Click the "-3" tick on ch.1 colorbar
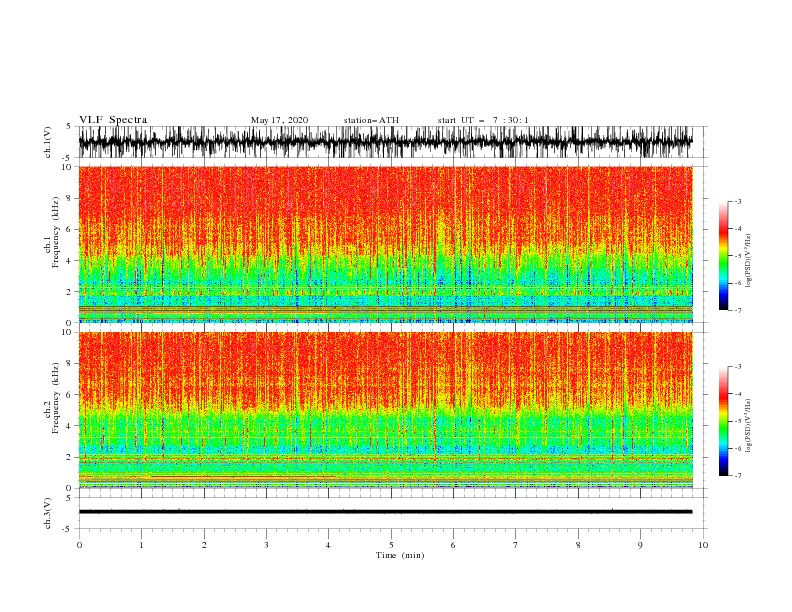792x612 pixels. [738, 201]
